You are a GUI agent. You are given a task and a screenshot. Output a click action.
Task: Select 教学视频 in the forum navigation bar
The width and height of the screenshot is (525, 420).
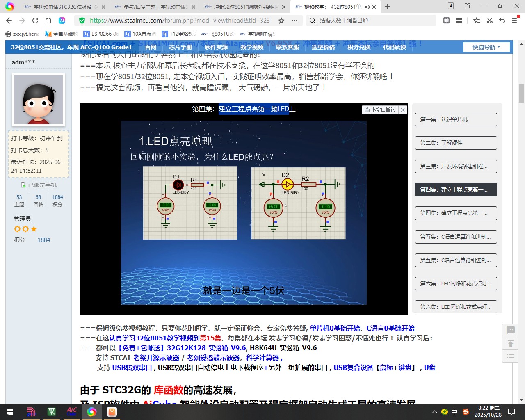pos(252,47)
